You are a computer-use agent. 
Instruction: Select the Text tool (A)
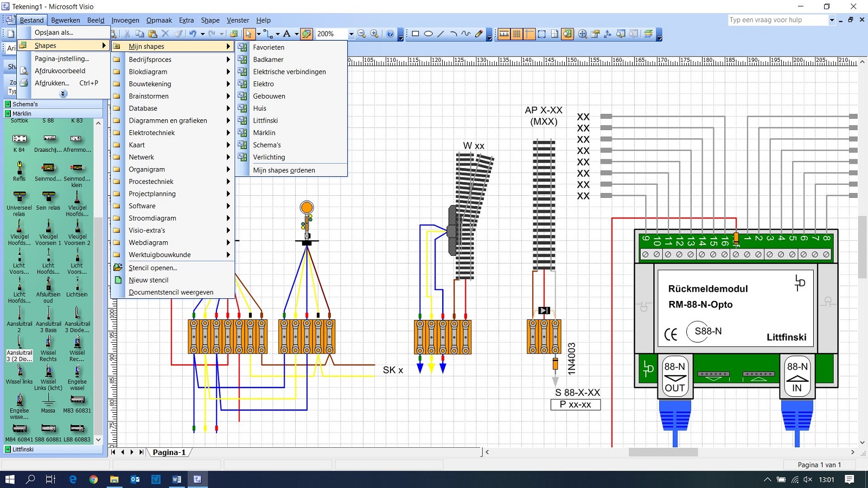click(286, 34)
